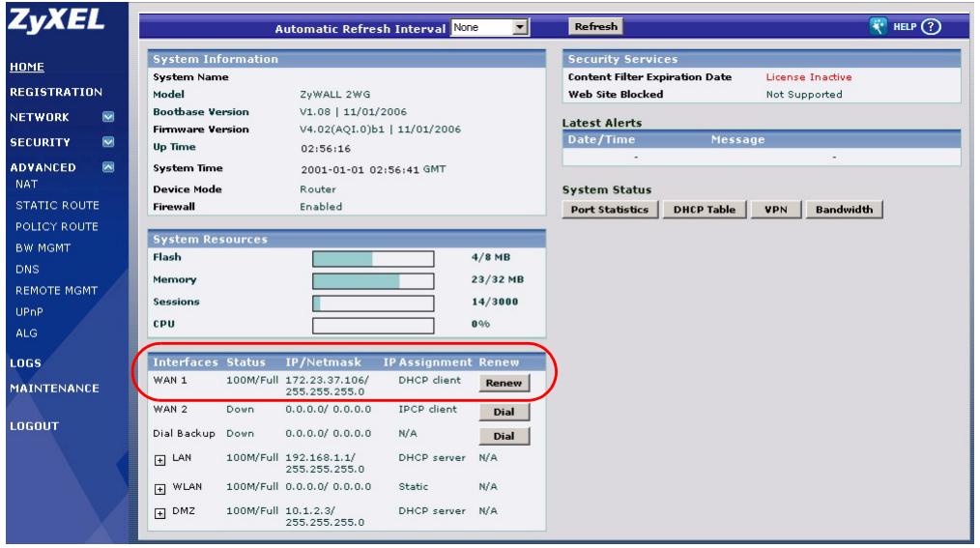Viewport: 980px width, 548px height.
Task: Open Port Statistics
Action: click(x=610, y=210)
